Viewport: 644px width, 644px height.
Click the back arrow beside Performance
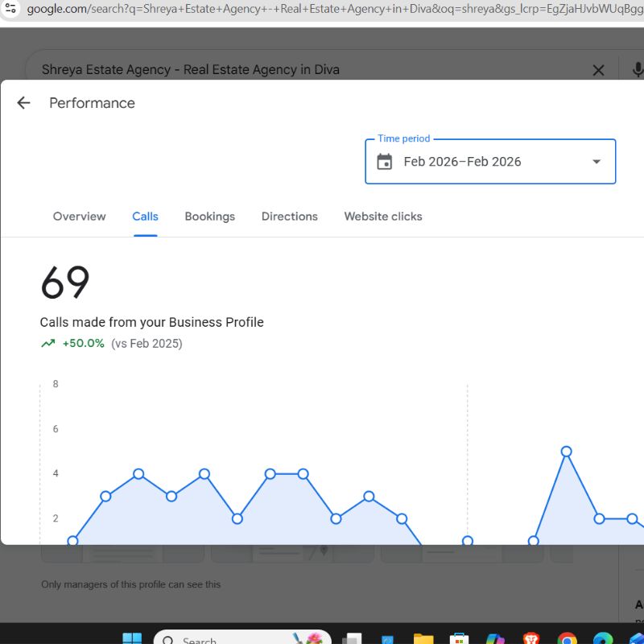point(23,103)
